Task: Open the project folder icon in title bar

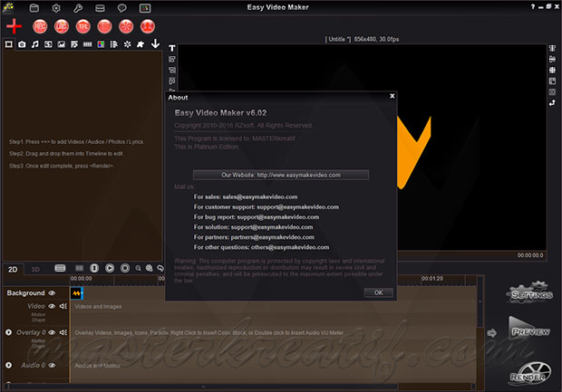Action: click(x=34, y=8)
